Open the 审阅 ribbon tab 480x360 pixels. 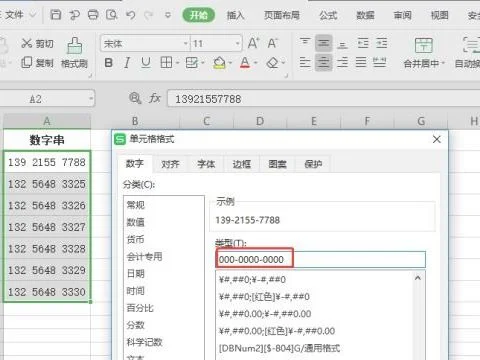403,15
